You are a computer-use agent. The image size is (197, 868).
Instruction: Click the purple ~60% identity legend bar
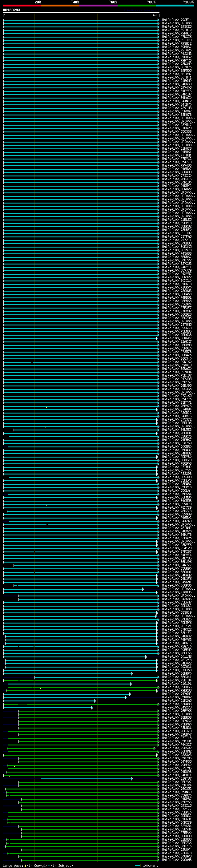98,6
